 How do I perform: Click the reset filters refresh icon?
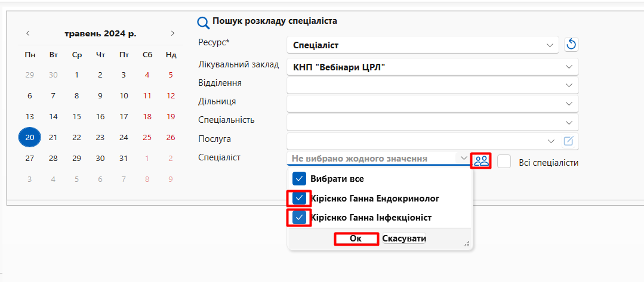click(571, 44)
